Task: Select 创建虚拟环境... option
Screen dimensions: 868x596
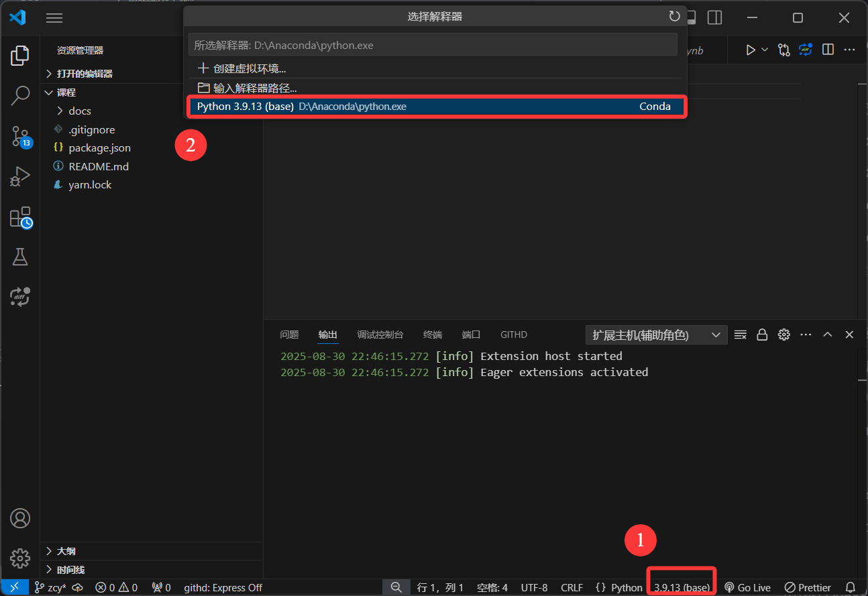Action: [435, 68]
